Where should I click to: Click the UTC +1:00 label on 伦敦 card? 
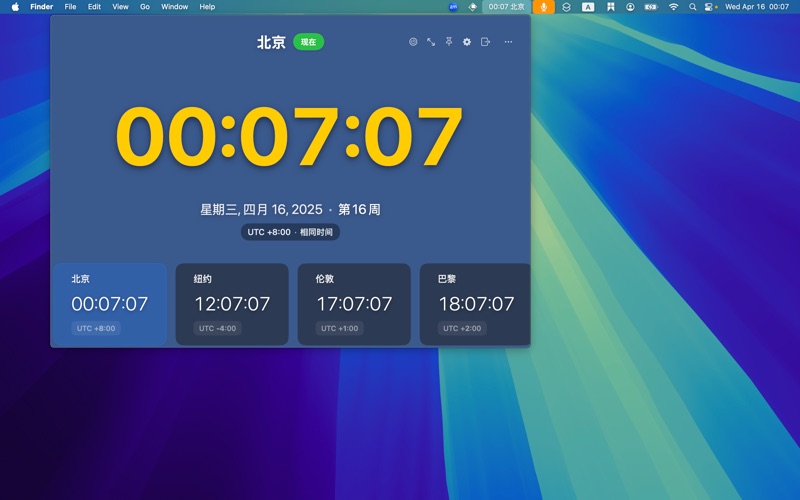(339, 328)
